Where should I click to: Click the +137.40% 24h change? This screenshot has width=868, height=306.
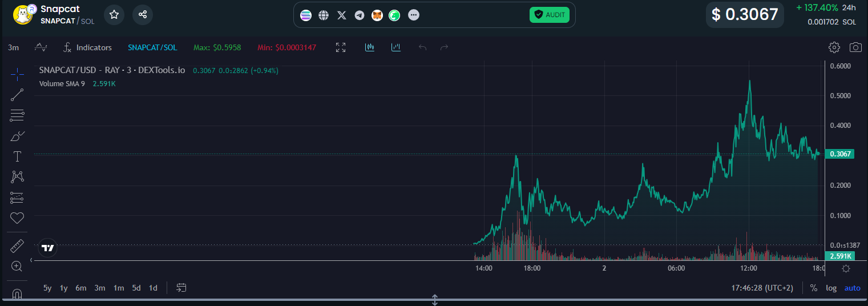pyautogui.click(x=817, y=7)
